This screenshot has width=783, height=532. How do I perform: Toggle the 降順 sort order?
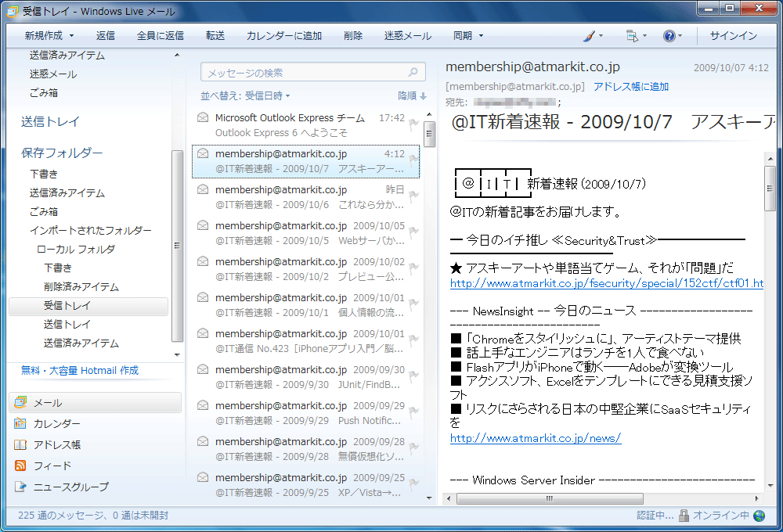pos(412,95)
